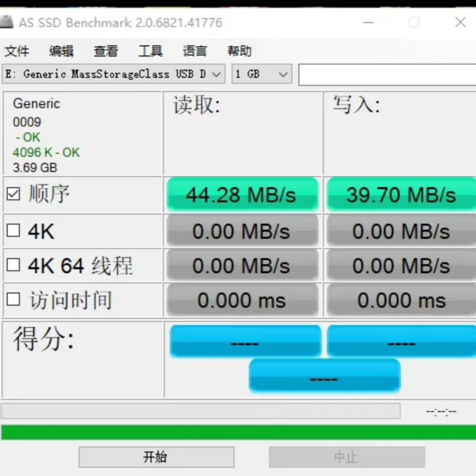This screenshot has width=476, height=476.
Task: Expand the 1 GB test size dropdown
Action: pyautogui.click(x=262, y=74)
